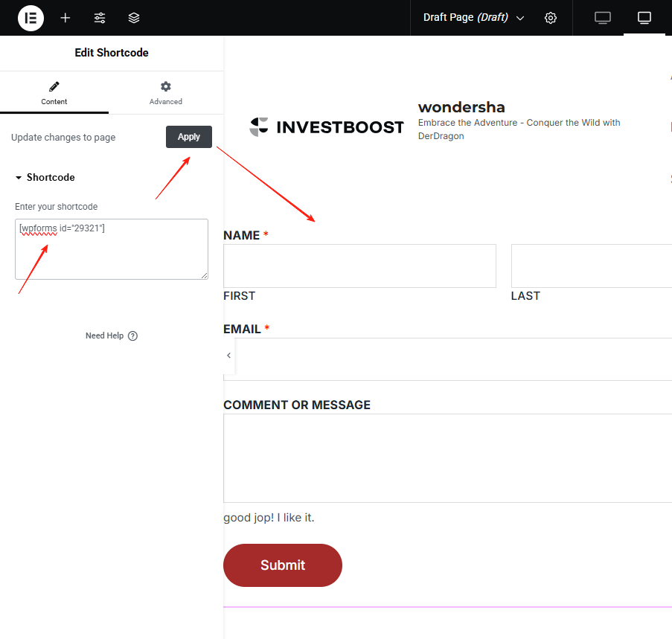This screenshot has height=639, width=672.
Task: Open the Add Element plus icon
Action: (x=65, y=18)
